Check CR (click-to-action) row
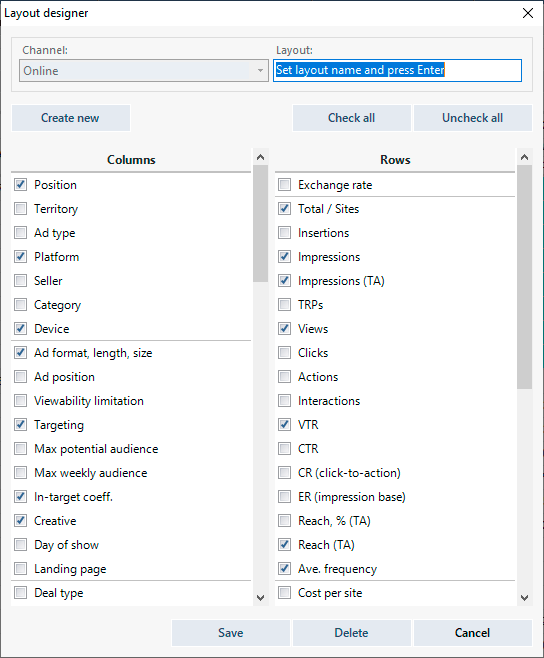Image resolution: width=544 pixels, height=658 pixels. coord(285,473)
